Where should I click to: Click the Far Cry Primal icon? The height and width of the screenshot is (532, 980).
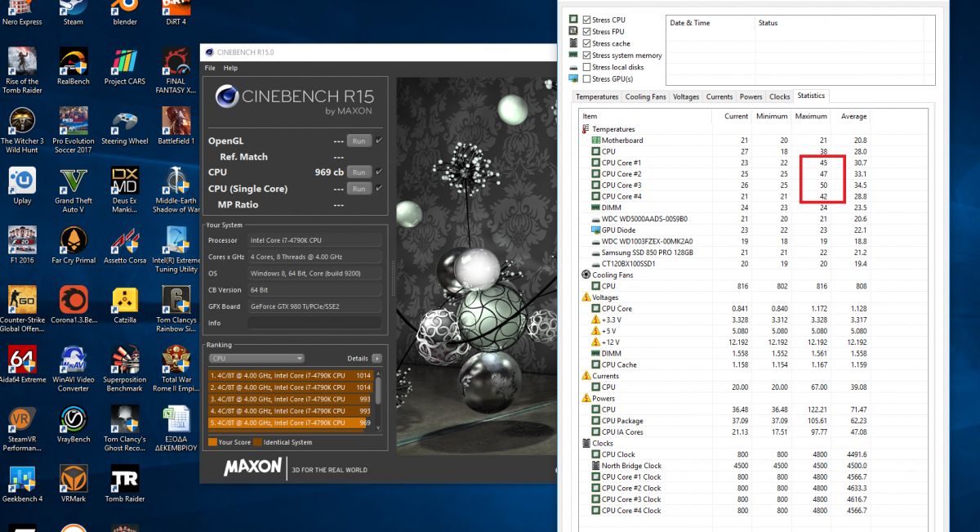73,245
